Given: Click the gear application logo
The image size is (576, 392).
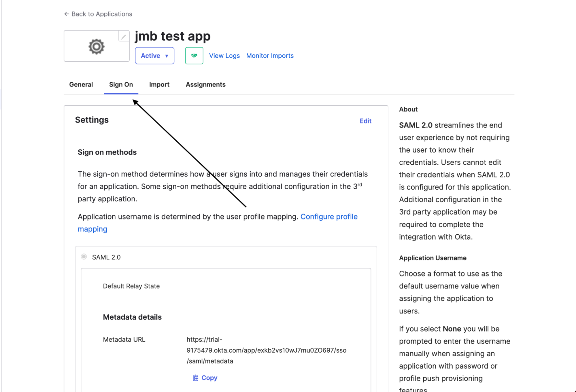Looking at the screenshot, I should click(96, 46).
